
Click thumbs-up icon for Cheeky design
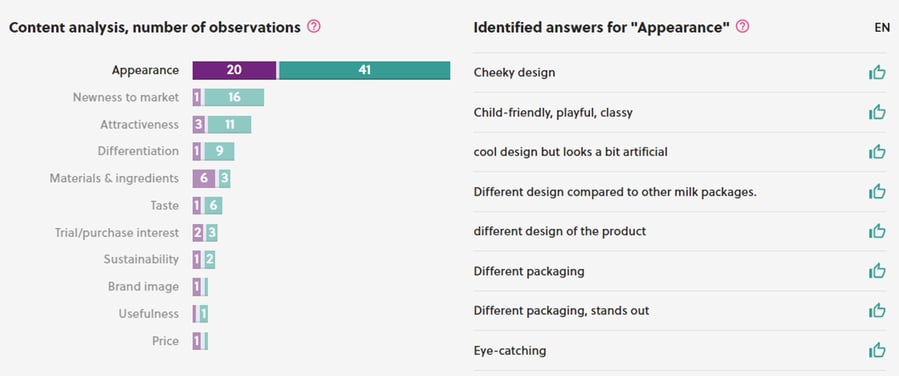tap(877, 73)
